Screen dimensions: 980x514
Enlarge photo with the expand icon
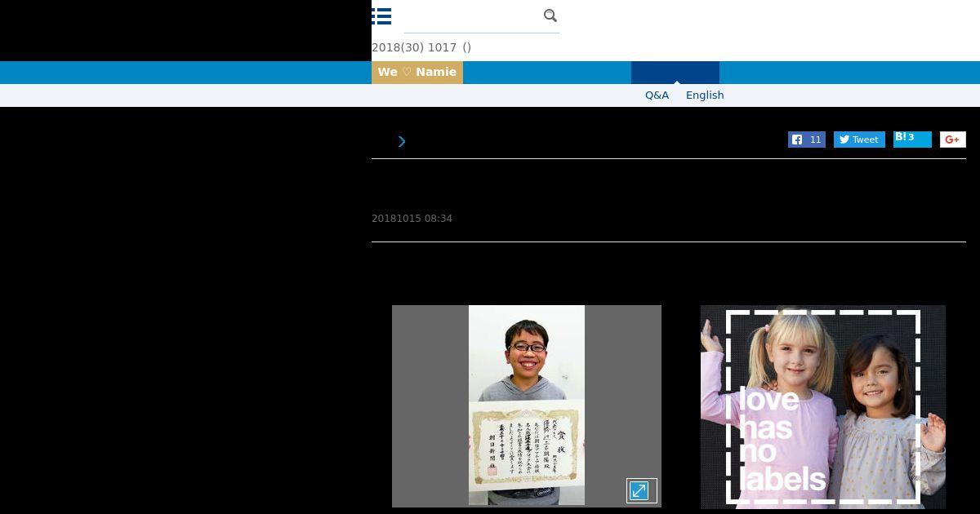click(x=641, y=490)
